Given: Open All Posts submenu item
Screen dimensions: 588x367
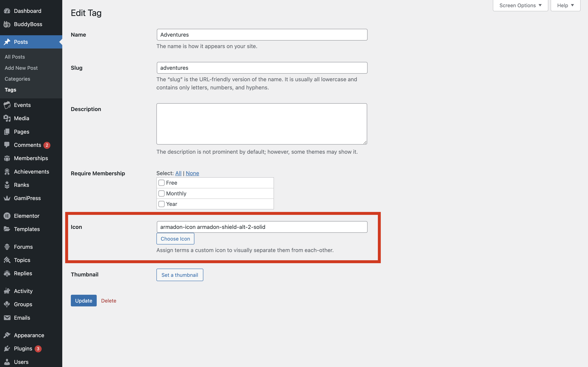Looking at the screenshot, I should pyautogui.click(x=15, y=57).
